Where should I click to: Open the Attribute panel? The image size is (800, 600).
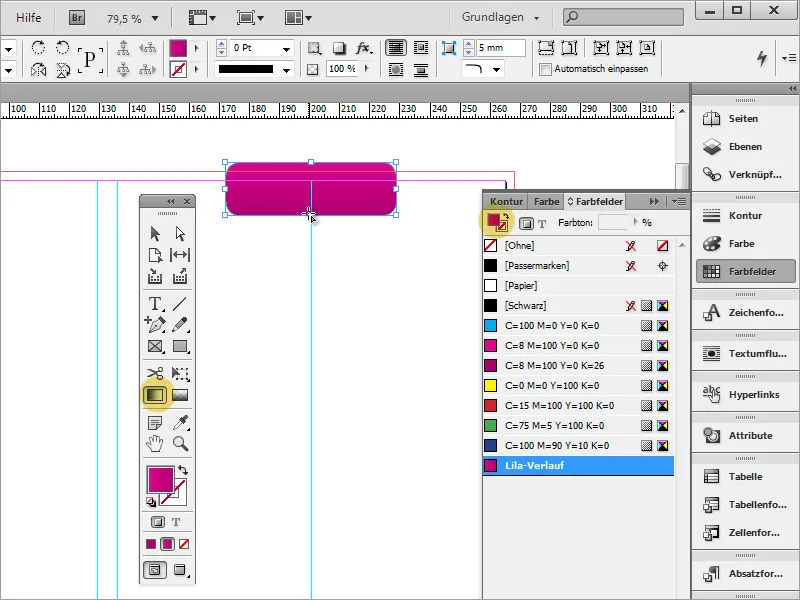pos(744,436)
